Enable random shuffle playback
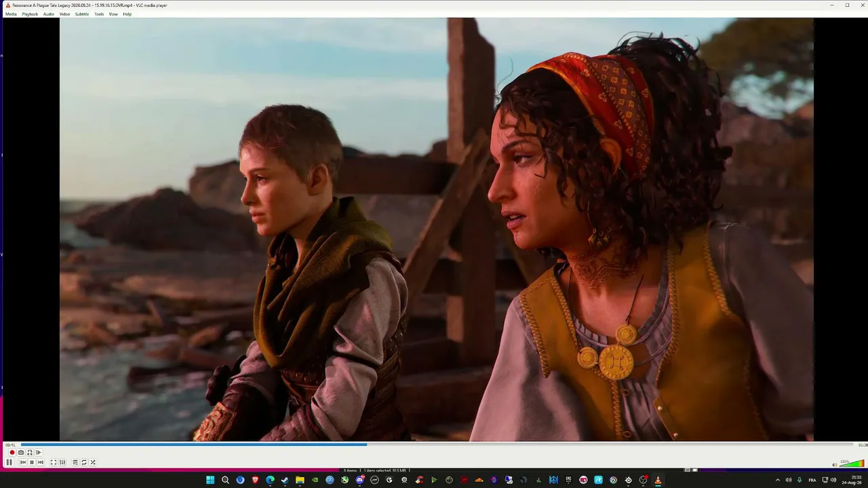 (93, 462)
